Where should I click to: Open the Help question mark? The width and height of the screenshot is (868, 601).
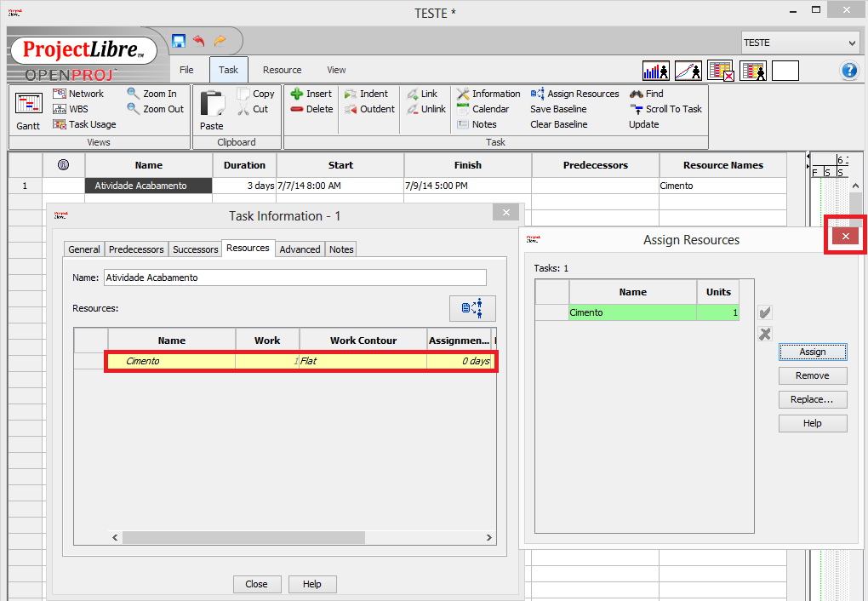(849, 71)
